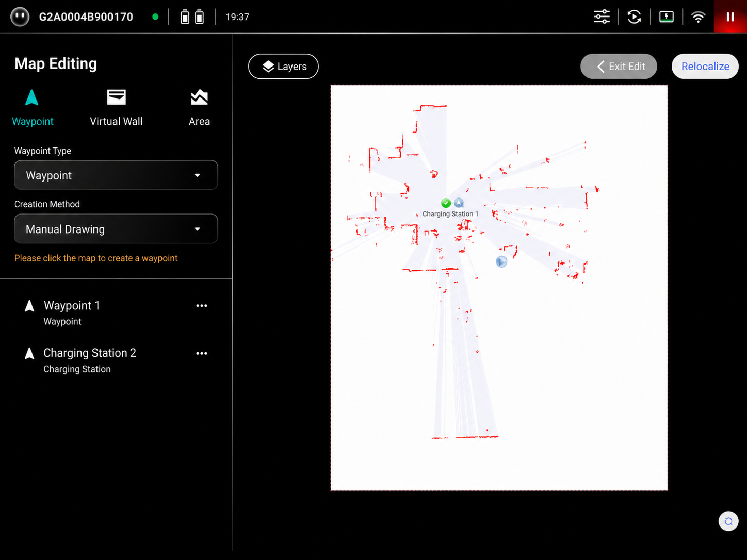Open options menu for Waypoint 1
This screenshot has height=560, width=747.
click(202, 306)
